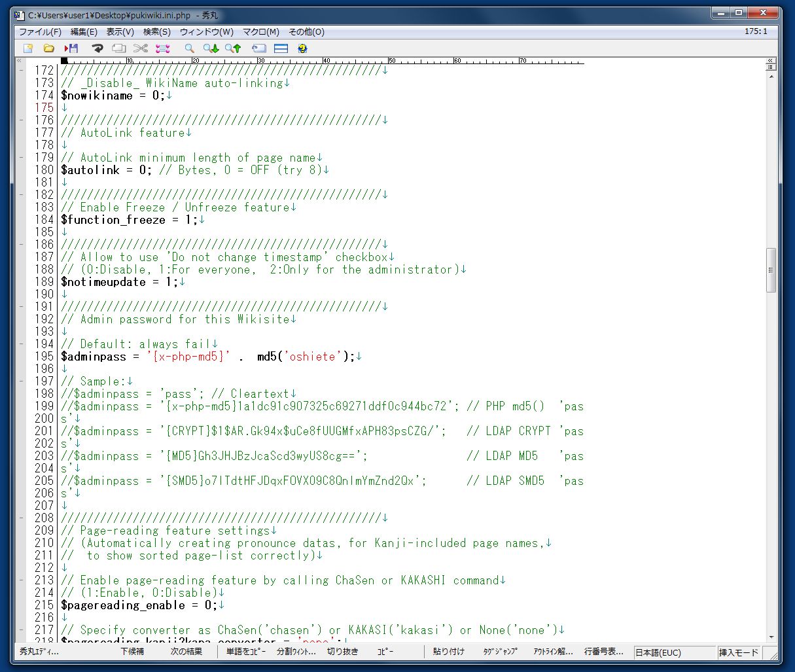
Task: Click line number 195 in the gutter
Action: [44, 356]
